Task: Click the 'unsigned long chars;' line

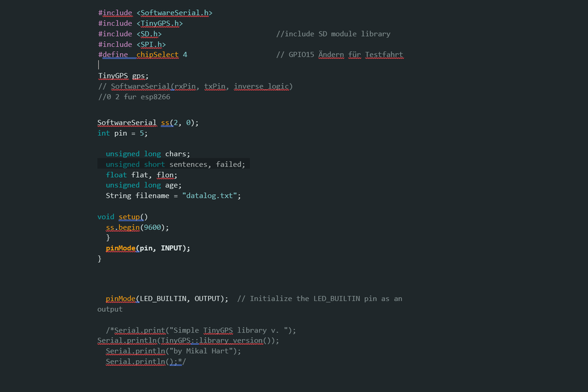Action: click(147, 154)
